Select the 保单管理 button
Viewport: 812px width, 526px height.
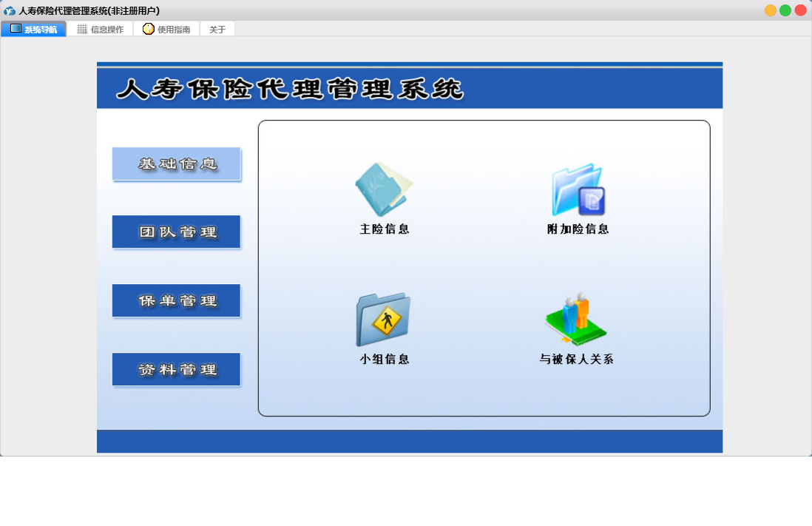point(177,300)
